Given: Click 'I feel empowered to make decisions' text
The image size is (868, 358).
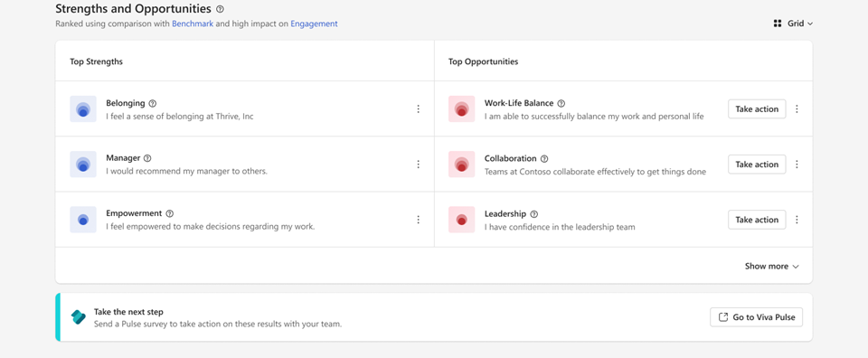Looking at the screenshot, I should (211, 227).
